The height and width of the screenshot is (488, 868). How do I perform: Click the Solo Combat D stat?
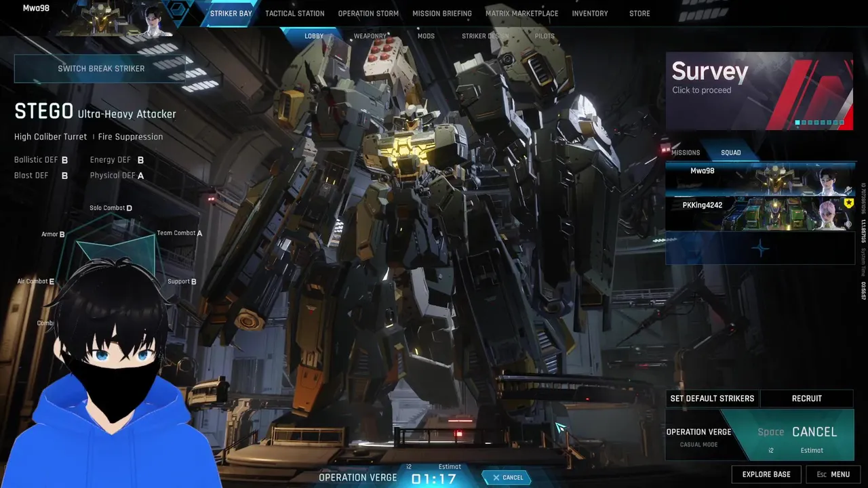[111, 208]
